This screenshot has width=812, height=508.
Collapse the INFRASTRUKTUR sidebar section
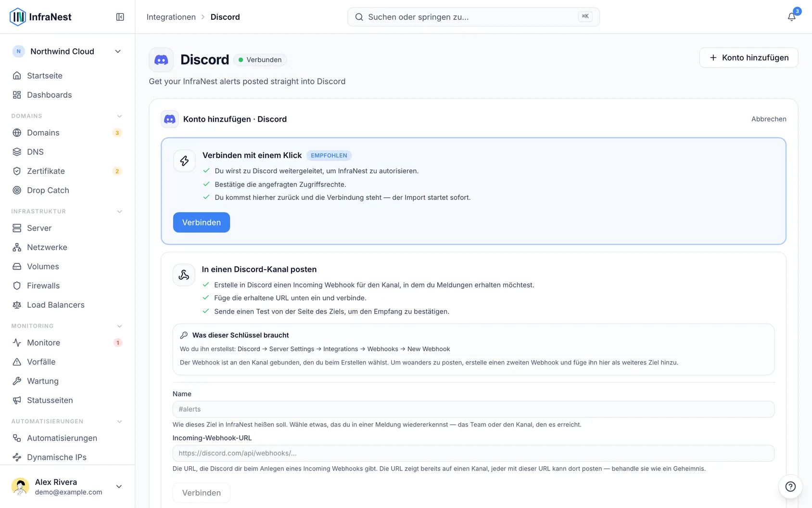pyautogui.click(x=119, y=211)
